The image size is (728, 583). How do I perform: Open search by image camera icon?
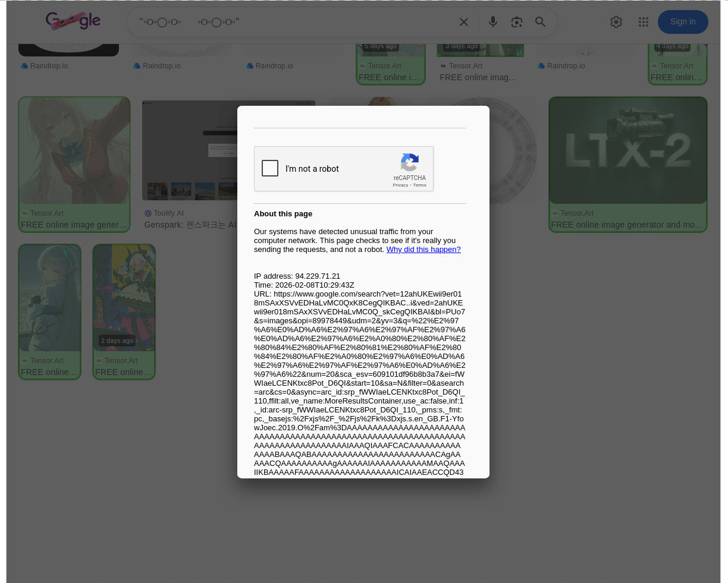tap(517, 22)
